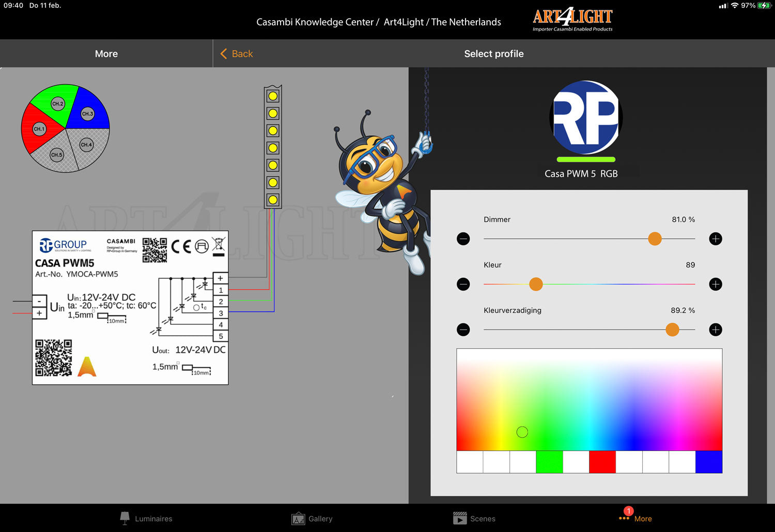Click the orange A logo on device label
This screenshot has height=532, width=775.
point(87,367)
